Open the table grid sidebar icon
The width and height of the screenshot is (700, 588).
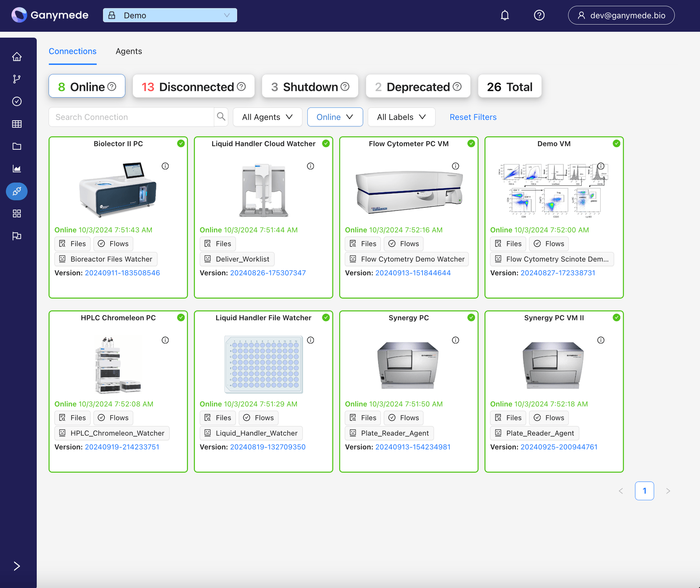17,124
